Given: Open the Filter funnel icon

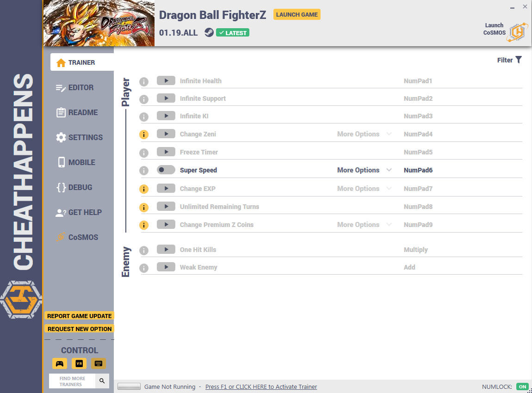Looking at the screenshot, I should pos(519,60).
